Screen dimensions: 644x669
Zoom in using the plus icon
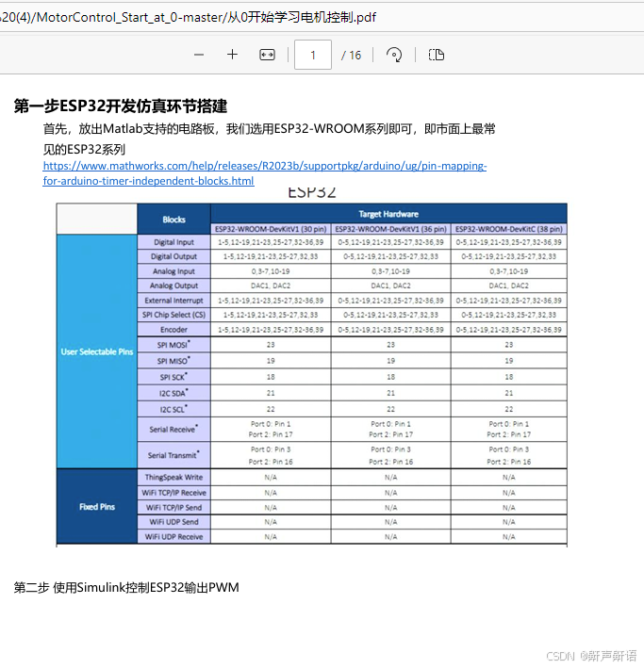coord(232,55)
